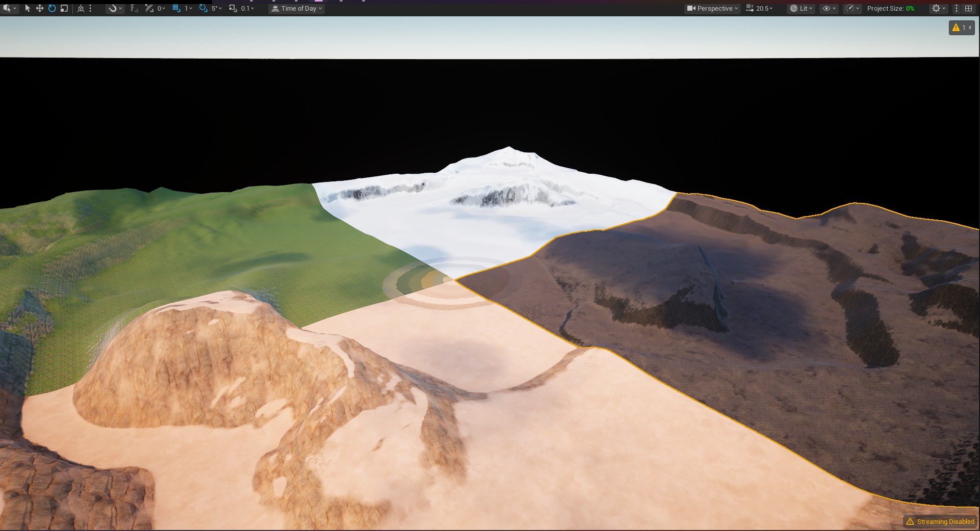Click the Streaming Disabled warning
The height and width of the screenshot is (531, 980).
[940, 521]
